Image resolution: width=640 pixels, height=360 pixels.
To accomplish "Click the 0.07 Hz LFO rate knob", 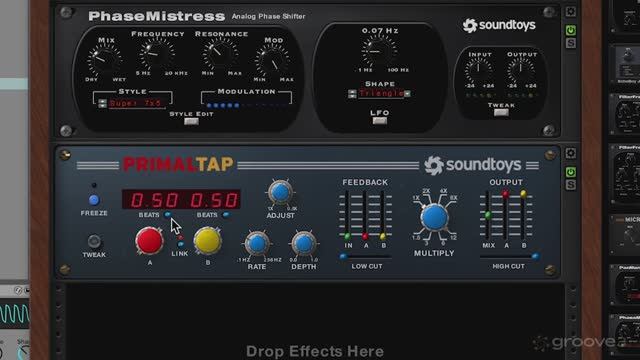I will pos(379,51).
